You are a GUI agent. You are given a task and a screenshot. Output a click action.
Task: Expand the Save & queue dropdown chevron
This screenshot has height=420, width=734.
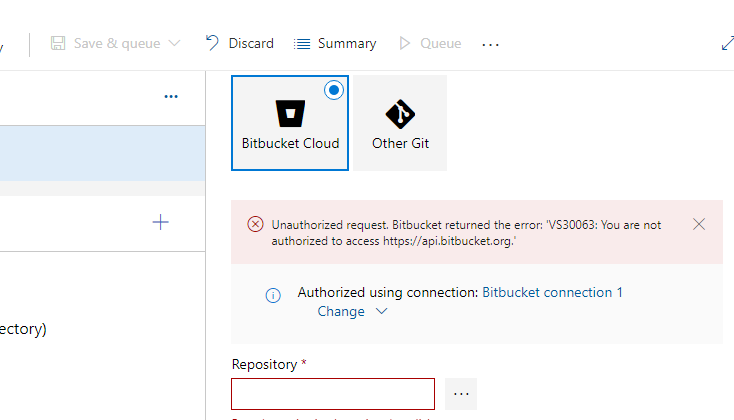(174, 43)
